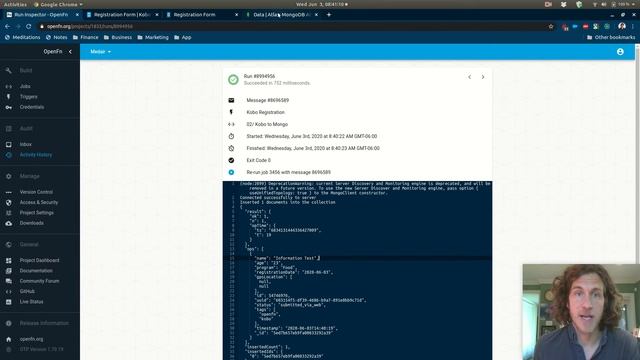The image size is (640, 360).
Task: Open the Community Forum link
Action: 39,281
